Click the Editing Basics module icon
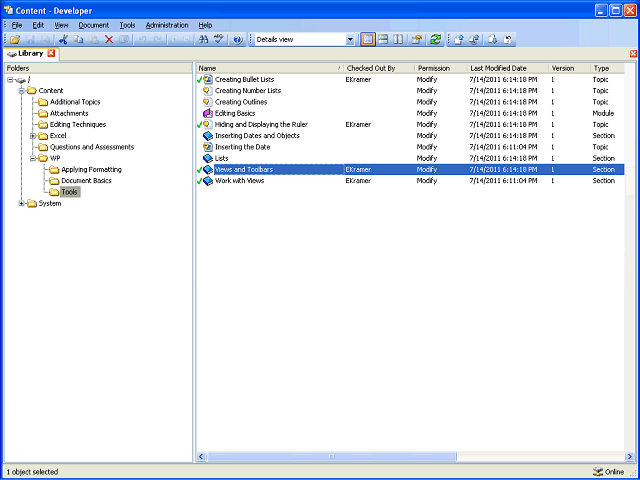The height and width of the screenshot is (480, 640). click(208, 113)
